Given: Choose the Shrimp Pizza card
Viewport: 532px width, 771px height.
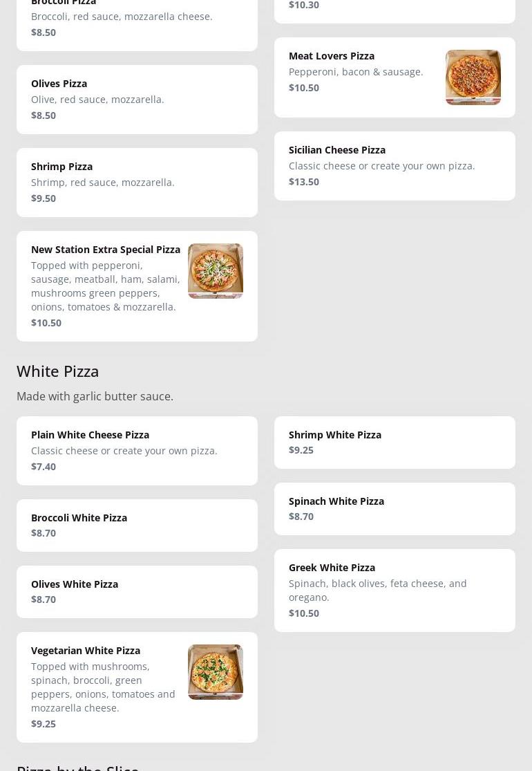Looking at the screenshot, I should point(137,183).
